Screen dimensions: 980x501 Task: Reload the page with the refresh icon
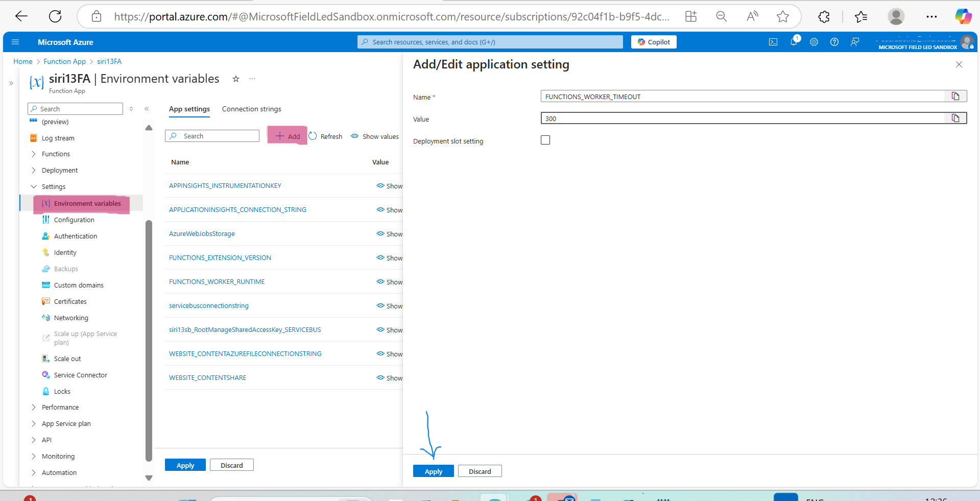(x=55, y=16)
